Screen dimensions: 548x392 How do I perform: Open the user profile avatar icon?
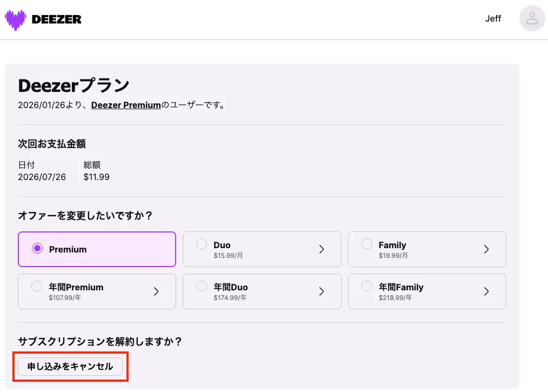click(532, 18)
